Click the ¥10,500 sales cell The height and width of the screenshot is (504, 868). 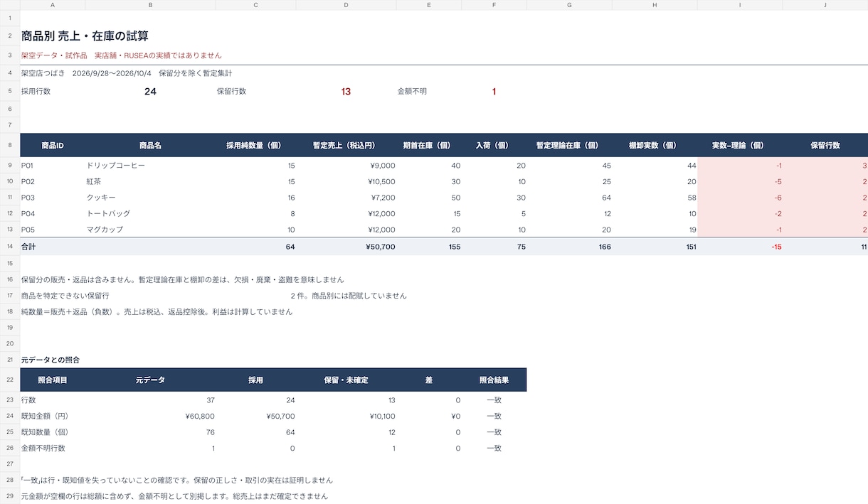pos(346,182)
